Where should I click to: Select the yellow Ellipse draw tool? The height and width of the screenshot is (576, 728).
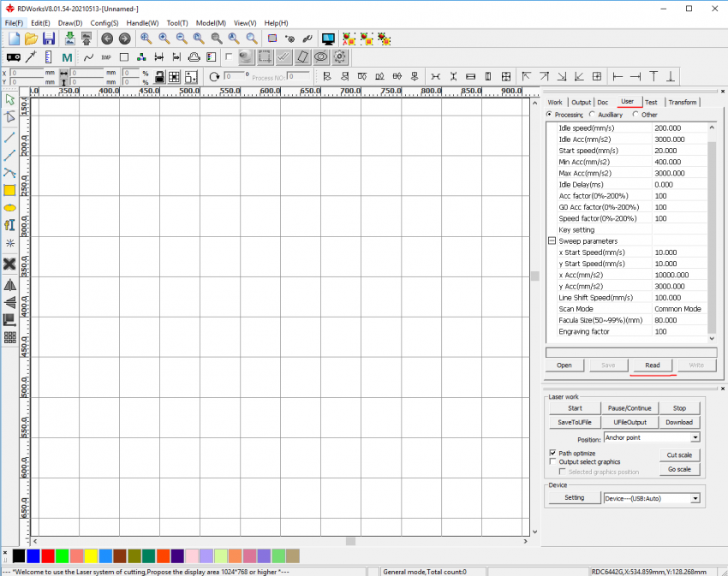click(10, 208)
